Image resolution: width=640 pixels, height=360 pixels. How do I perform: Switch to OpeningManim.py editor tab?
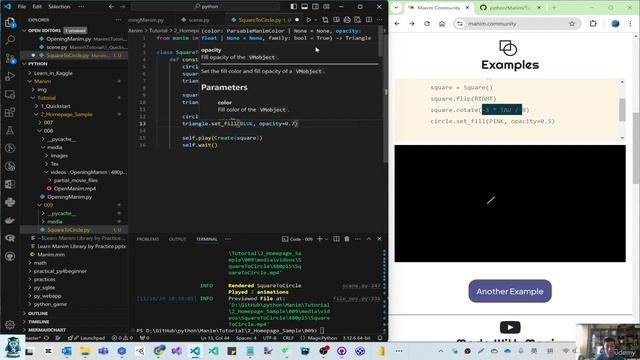(x=146, y=20)
